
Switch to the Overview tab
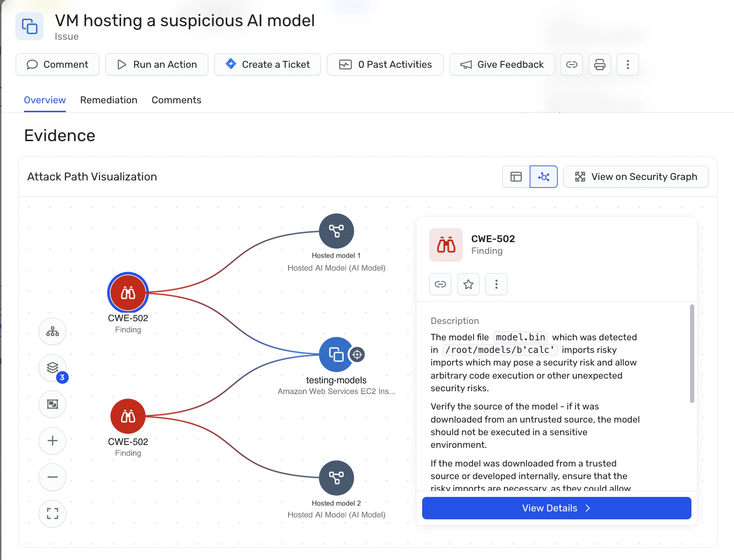tap(45, 100)
